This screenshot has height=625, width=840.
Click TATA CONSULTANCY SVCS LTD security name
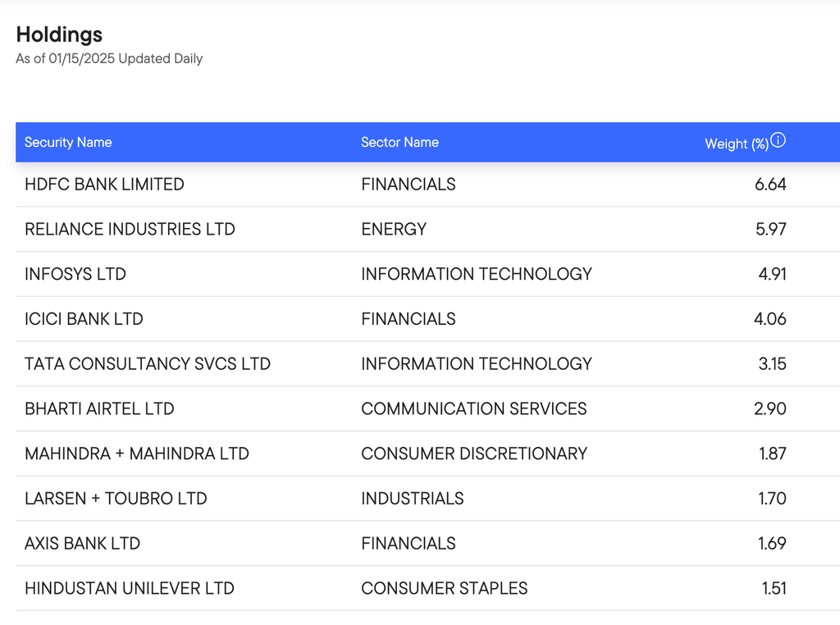pos(148,364)
